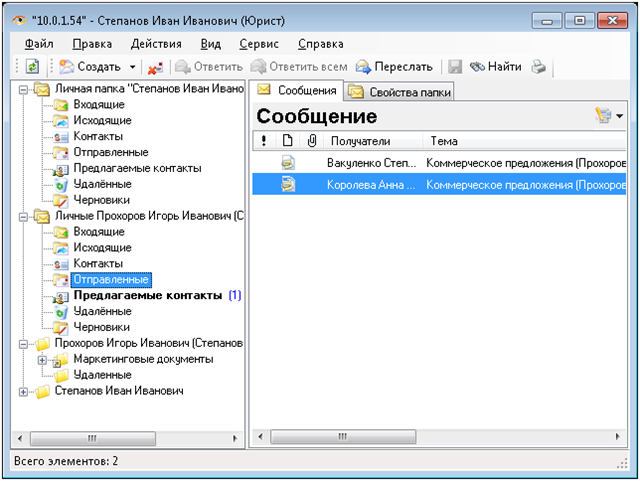The height and width of the screenshot is (481, 640).
Task: Select Исходящие under Личные Прохоров
Action: (102, 248)
